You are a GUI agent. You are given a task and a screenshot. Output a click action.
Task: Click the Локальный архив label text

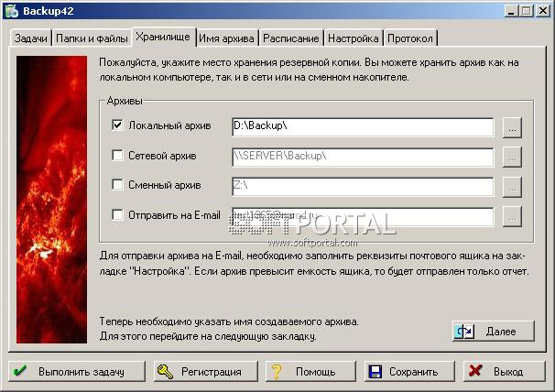pyautogui.click(x=169, y=125)
